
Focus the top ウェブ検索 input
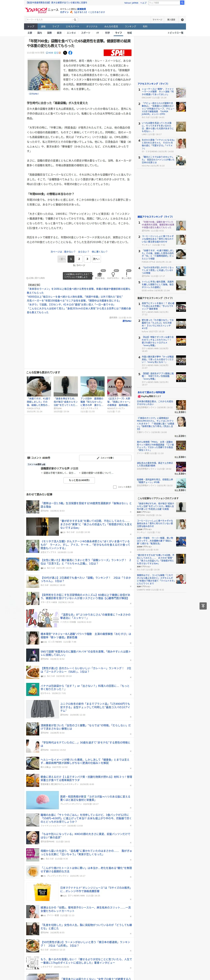(x=164, y=3)
